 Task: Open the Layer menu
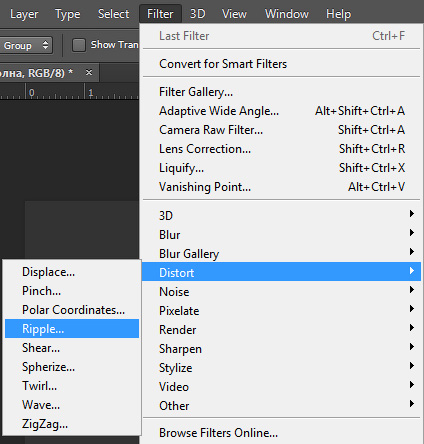click(x=24, y=14)
